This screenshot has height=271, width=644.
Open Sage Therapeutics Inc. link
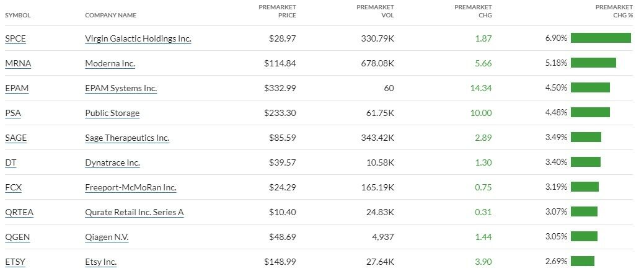click(126, 138)
